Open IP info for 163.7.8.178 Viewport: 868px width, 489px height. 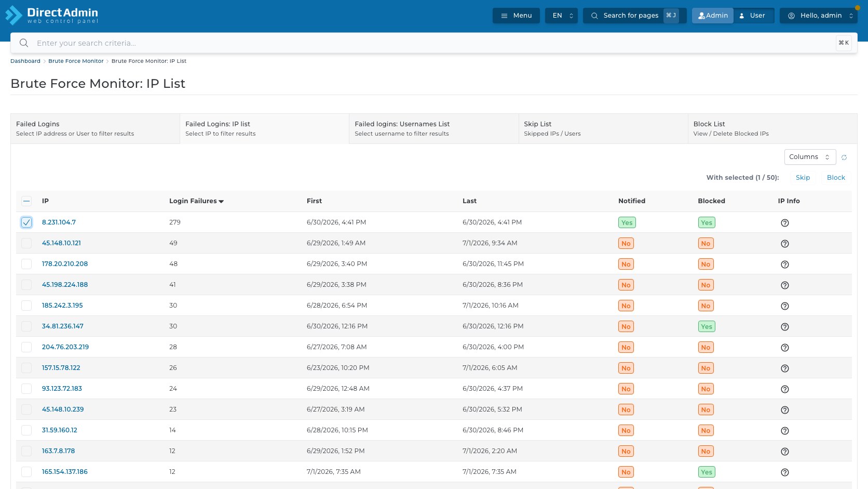point(785,452)
